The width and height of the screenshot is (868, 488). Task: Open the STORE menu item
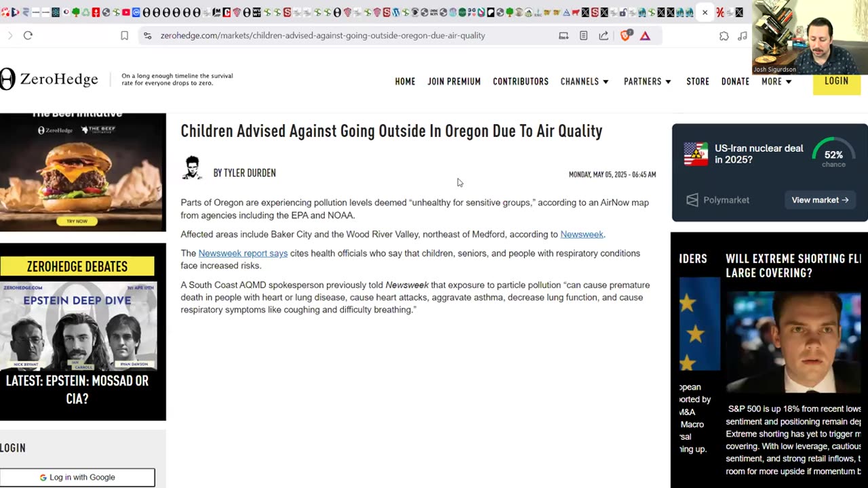pyautogui.click(x=698, y=81)
